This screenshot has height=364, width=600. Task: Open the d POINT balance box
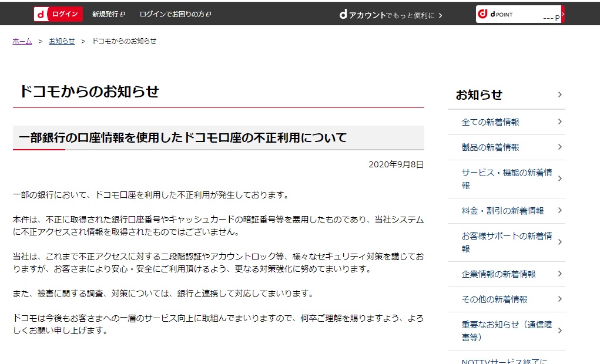520,14
